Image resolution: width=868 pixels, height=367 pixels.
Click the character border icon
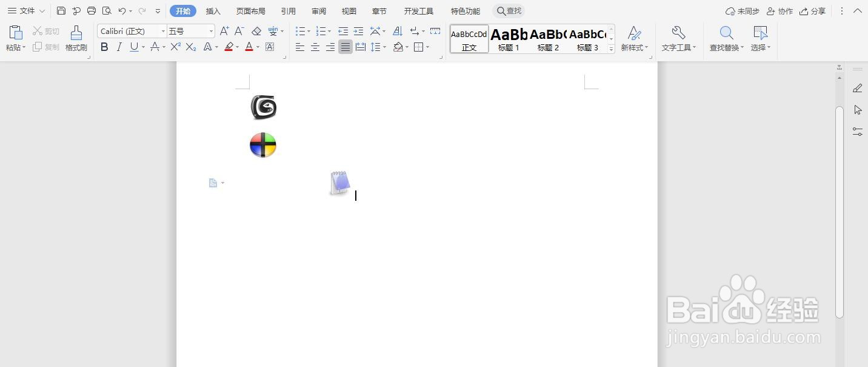pyautogui.click(x=270, y=47)
